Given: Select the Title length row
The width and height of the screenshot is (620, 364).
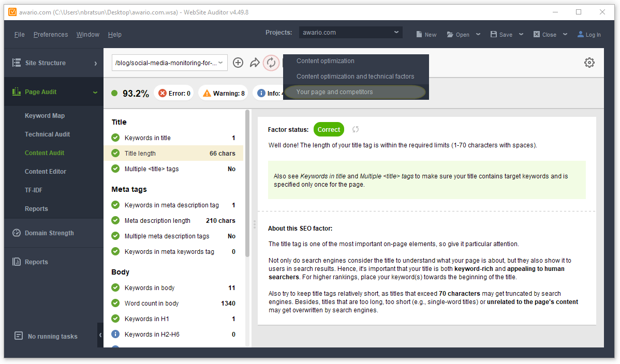Looking at the screenshot, I should coord(173,153).
